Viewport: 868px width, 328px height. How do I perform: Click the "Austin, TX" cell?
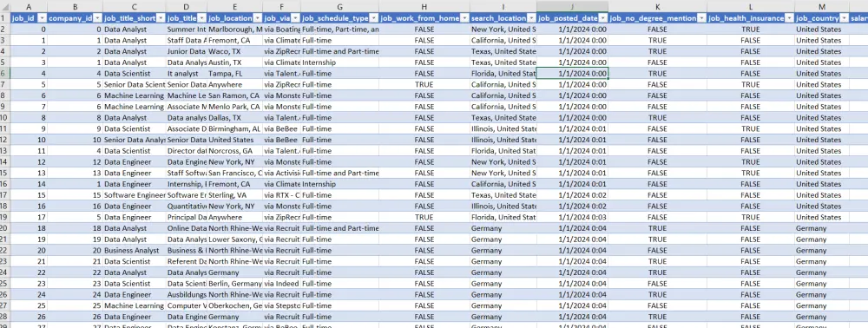point(235,62)
